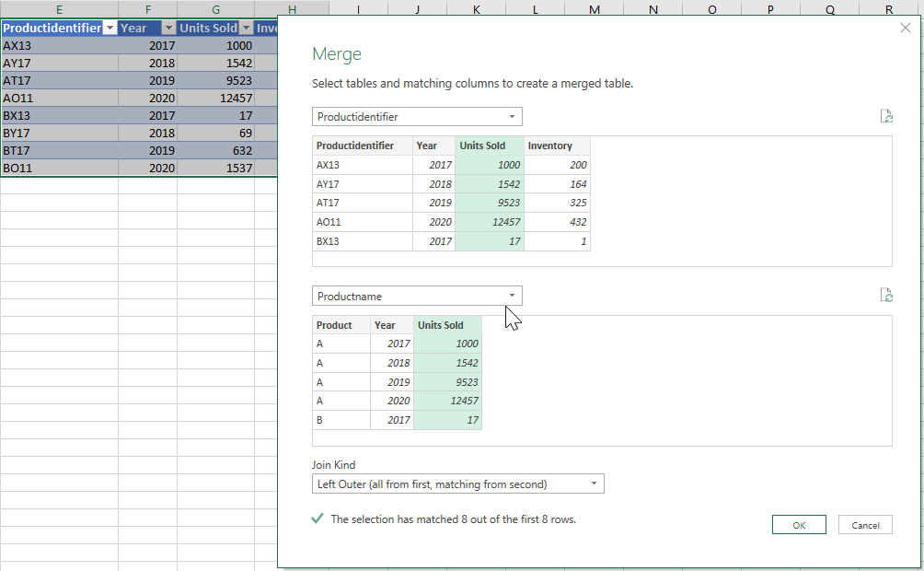
Task: Refresh preview of the second Productname table
Action: pos(886,296)
